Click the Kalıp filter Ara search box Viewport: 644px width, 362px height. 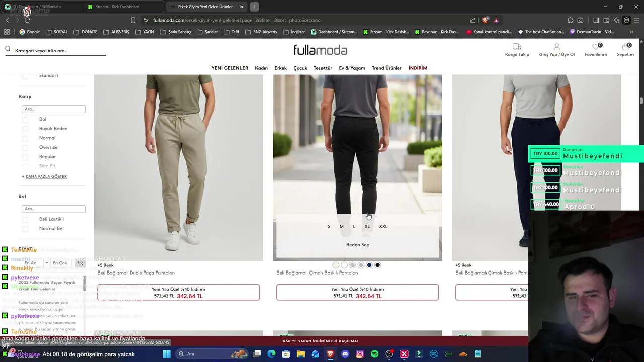pyautogui.click(x=53, y=109)
